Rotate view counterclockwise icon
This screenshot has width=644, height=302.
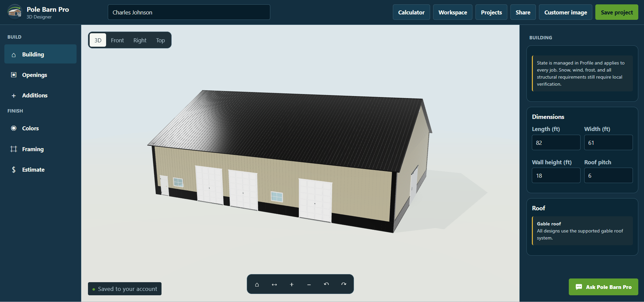[326, 284]
